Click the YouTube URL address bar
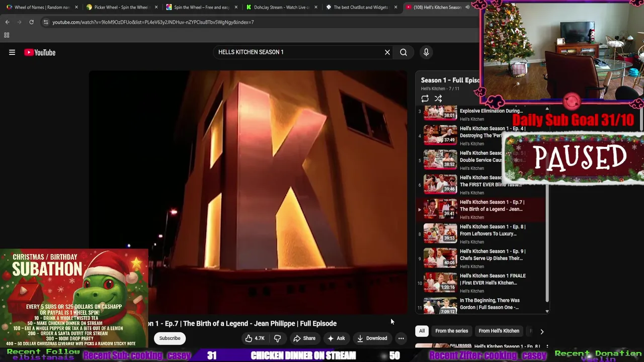 point(153,22)
